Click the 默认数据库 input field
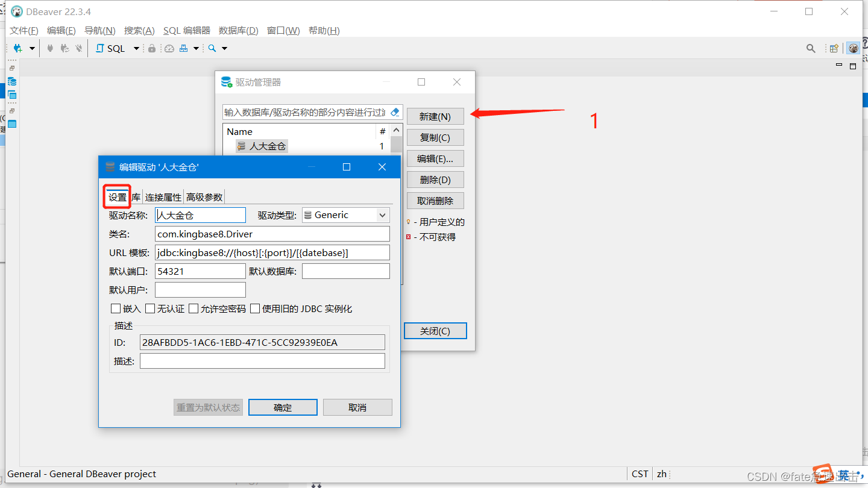The width and height of the screenshot is (868, 488). [x=346, y=271]
